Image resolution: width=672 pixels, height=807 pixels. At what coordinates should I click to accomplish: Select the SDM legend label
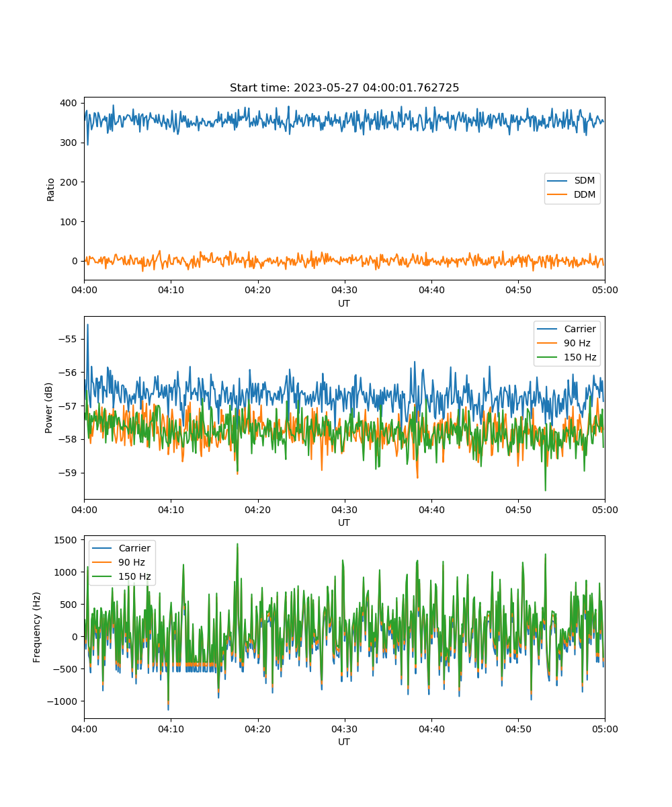(584, 181)
